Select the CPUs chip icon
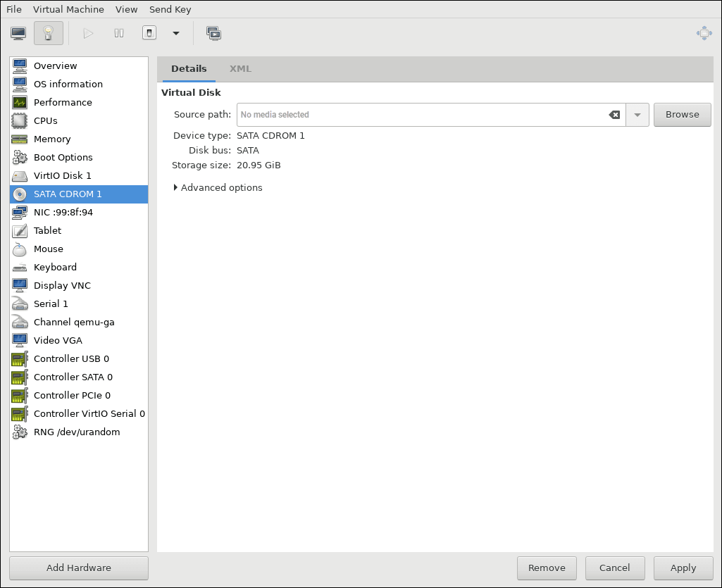Viewport: 722px width, 588px height. [20, 120]
